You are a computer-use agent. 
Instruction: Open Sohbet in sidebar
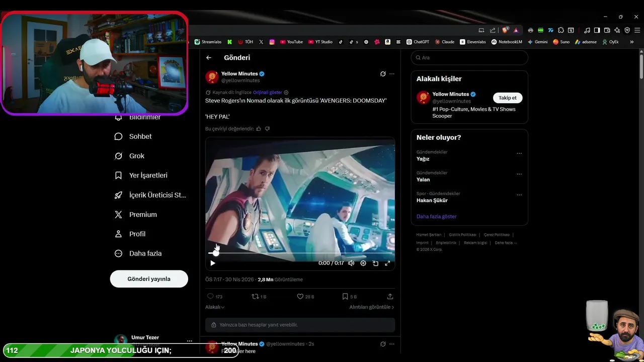(x=133, y=136)
